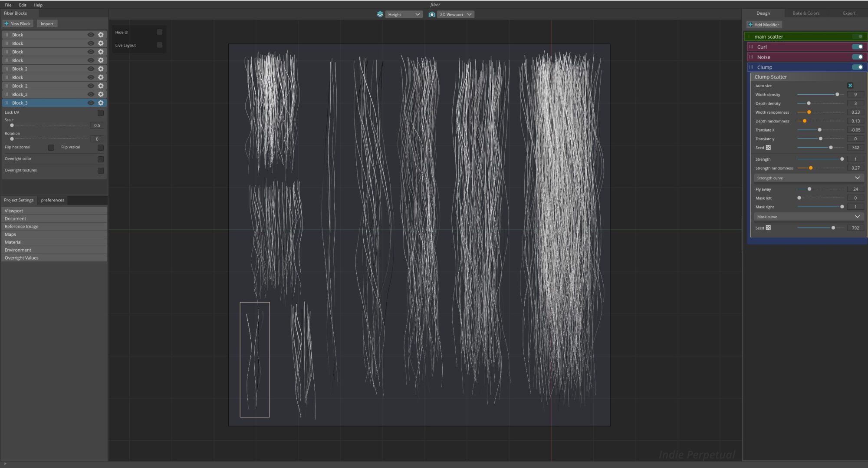Expand the Document settings section
Viewport: 868px width, 468px height.
coord(54,219)
